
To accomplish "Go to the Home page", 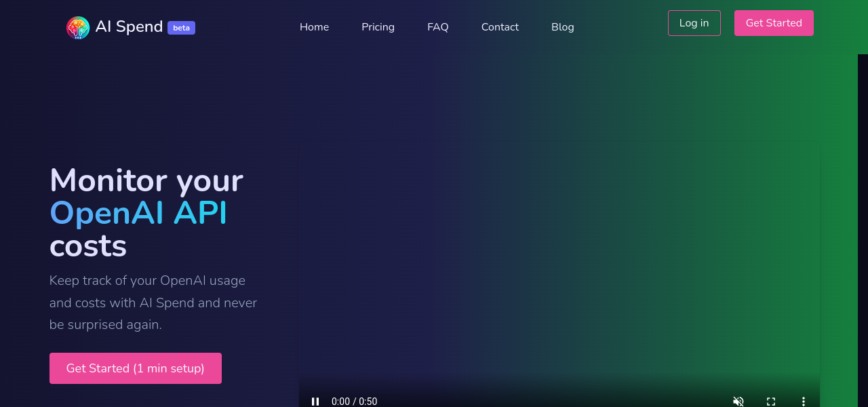I will pyautogui.click(x=314, y=27).
